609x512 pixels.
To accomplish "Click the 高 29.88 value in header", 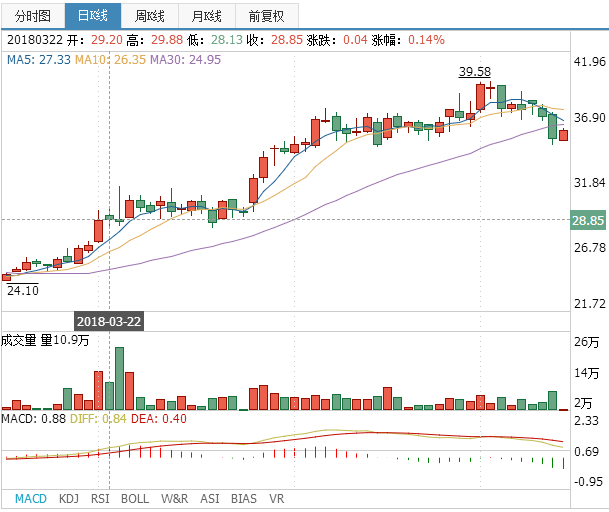I will 167,40.
